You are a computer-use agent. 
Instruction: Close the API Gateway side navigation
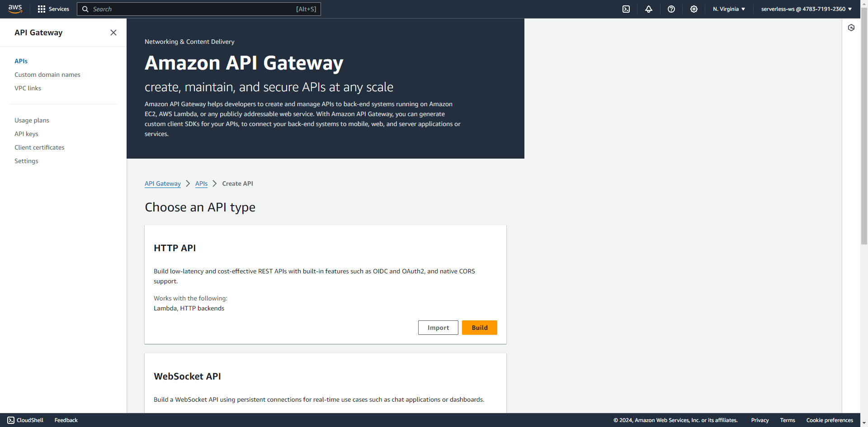click(x=113, y=33)
